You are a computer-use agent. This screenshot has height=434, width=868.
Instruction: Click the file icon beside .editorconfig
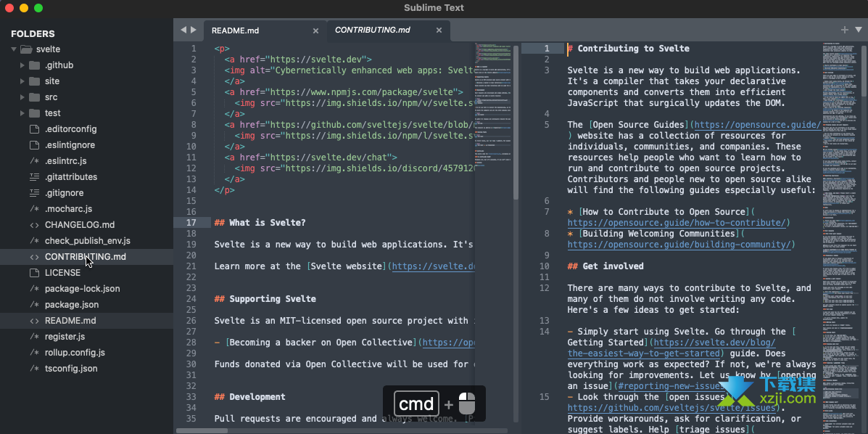coord(34,129)
